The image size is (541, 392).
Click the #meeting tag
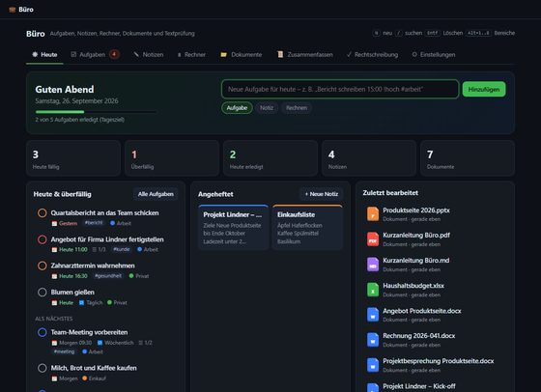click(64, 351)
